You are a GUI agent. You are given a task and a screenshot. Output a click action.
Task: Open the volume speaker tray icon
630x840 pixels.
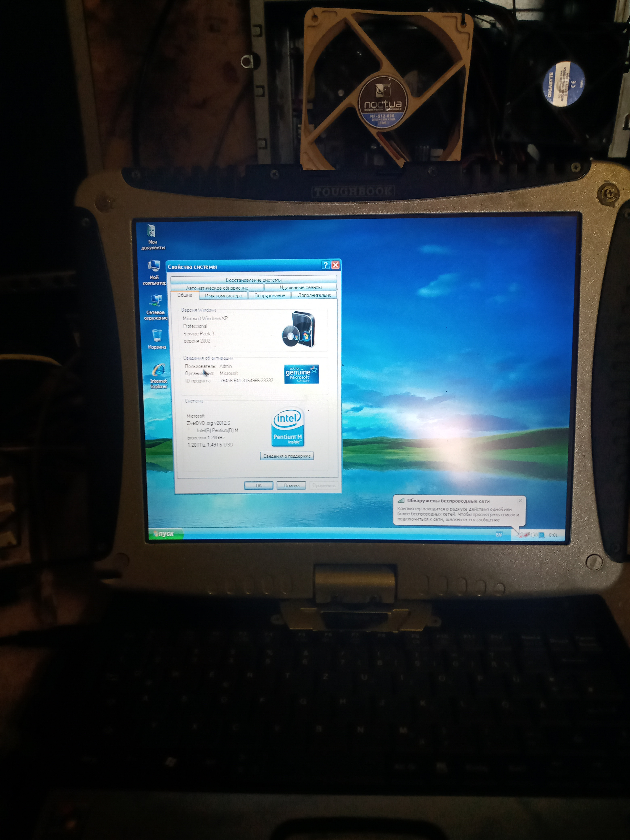click(534, 535)
